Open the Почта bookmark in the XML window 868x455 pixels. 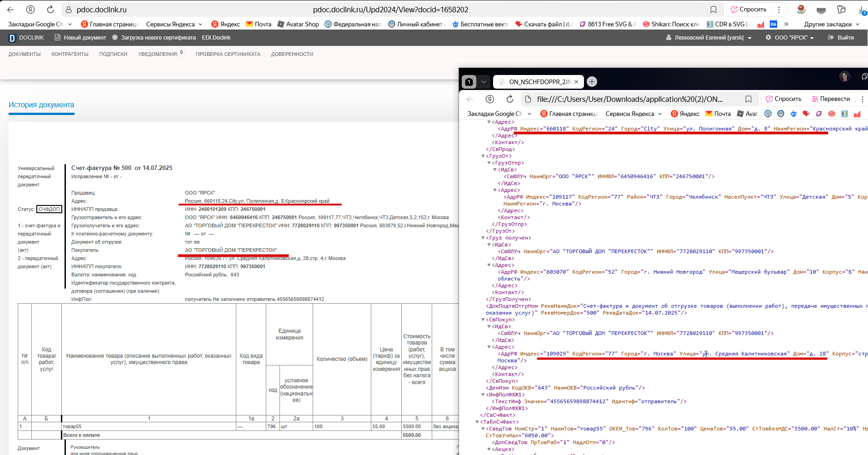tap(718, 114)
